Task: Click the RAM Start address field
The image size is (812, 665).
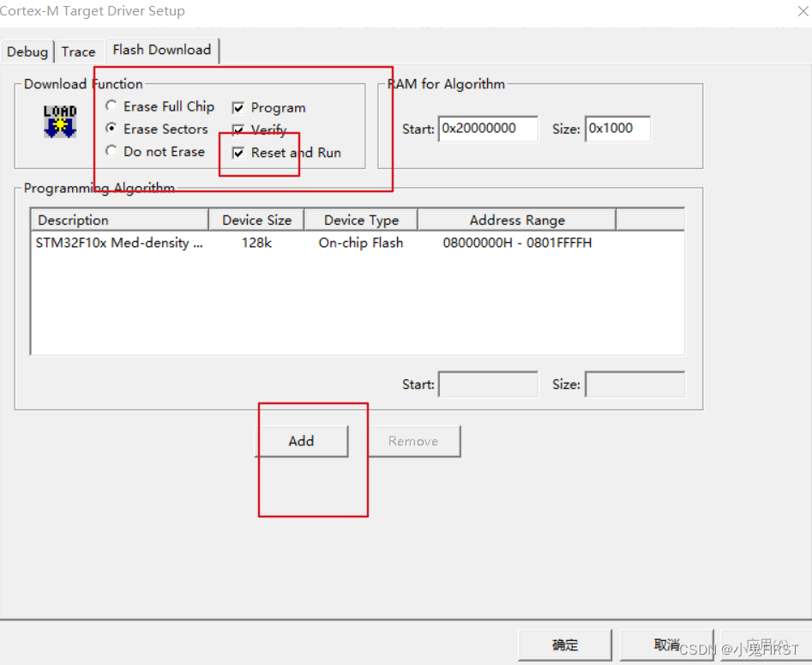Action: 488,128
